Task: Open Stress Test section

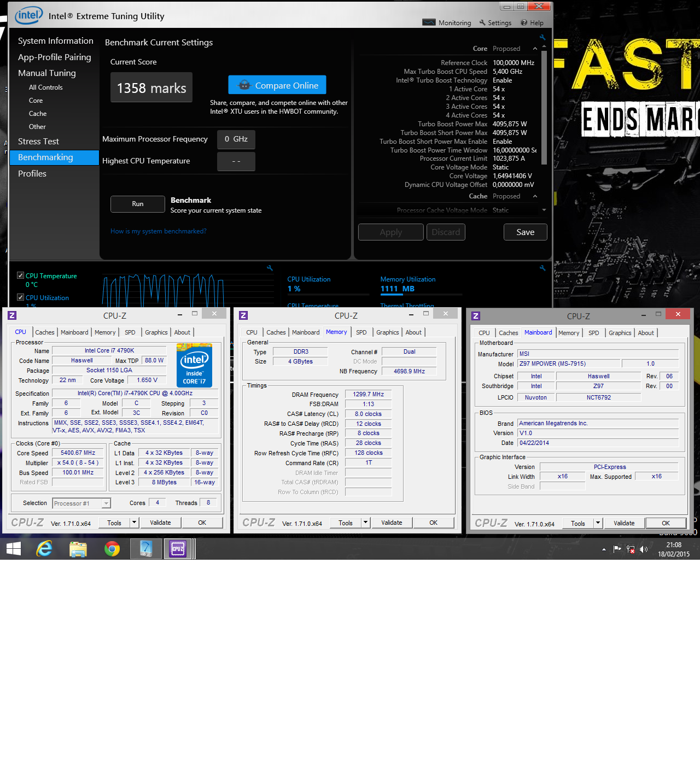Action: coord(38,141)
